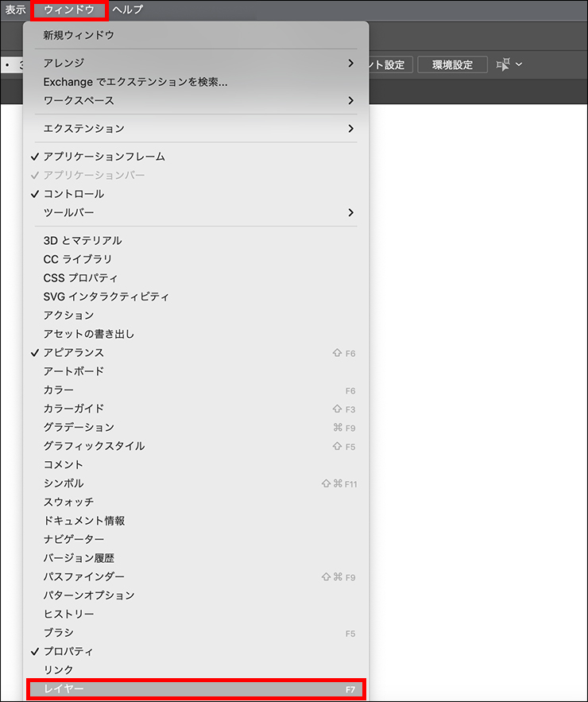Click the partially hidden ドキュメント設定 button
588x702 pixels.
click(x=391, y=65)
